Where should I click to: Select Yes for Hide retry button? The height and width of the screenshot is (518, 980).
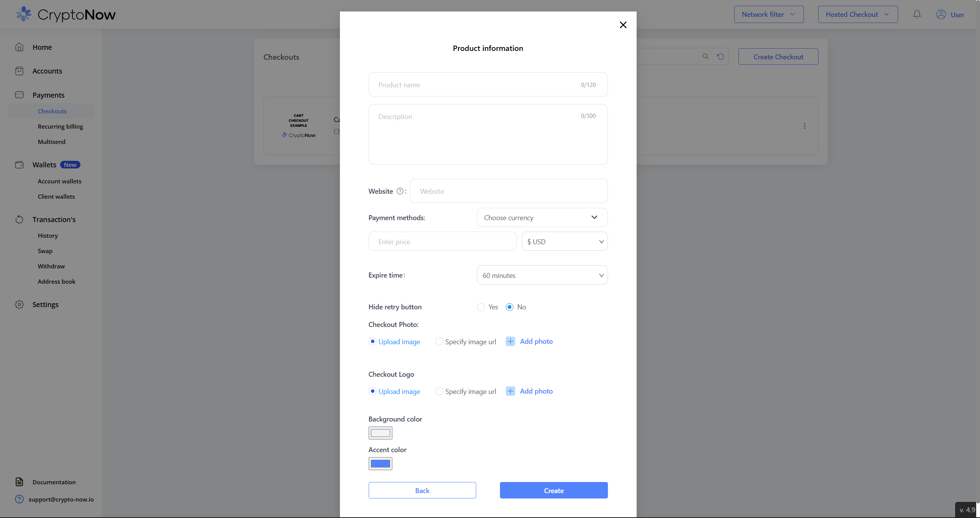coord(481,307)
